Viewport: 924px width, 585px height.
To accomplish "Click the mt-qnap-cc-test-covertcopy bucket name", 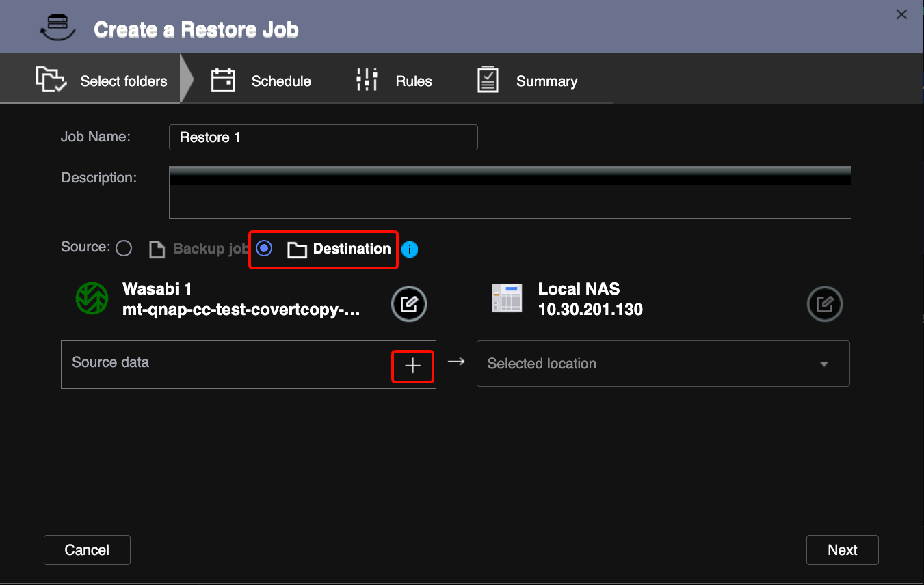I will click(x=241, y=310).
